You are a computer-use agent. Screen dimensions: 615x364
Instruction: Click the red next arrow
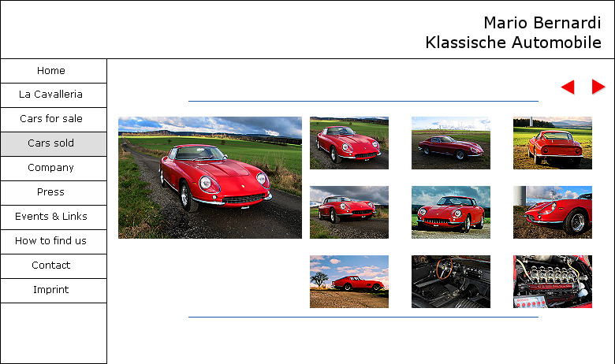click(x=598, y=87)
